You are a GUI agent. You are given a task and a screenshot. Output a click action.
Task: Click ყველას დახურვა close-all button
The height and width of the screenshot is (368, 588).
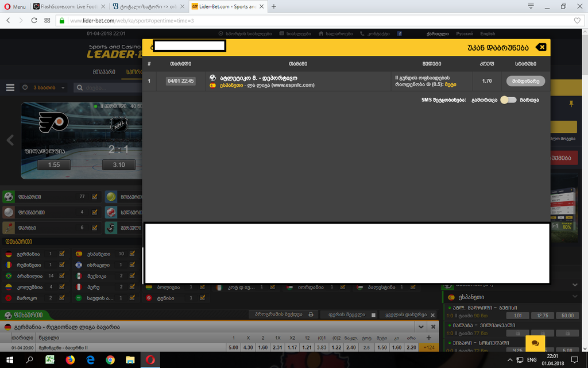(x=409, y=315)
